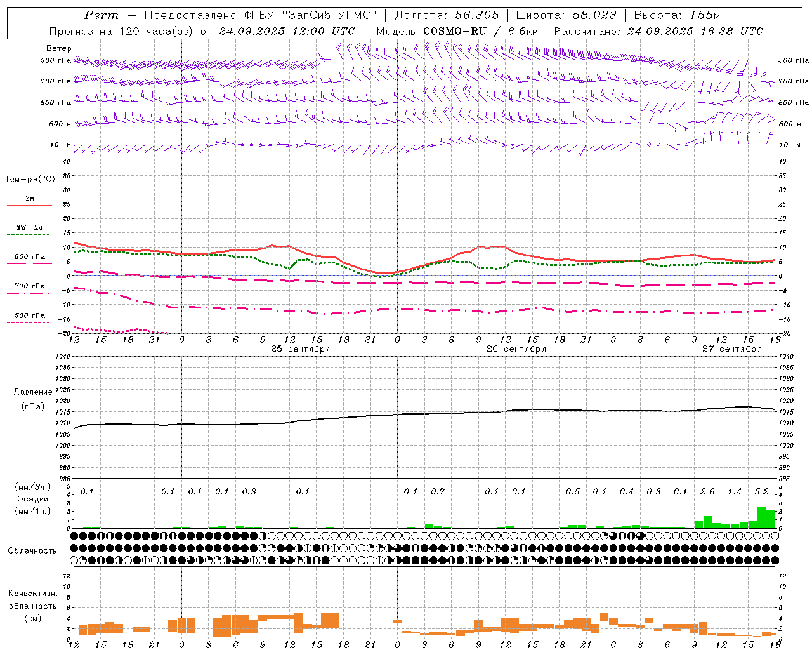Click the "Долгота: 56.305" header field

(x=447, y=15)
